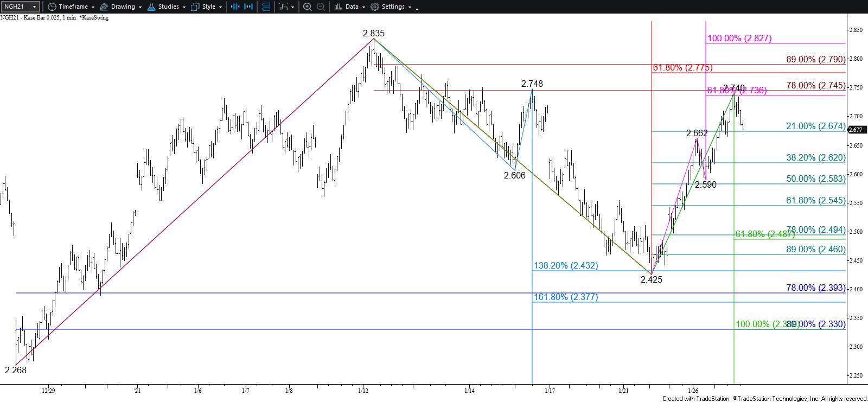
Task: Click the decrease bar spacing icon
Action: (x=235, y=7)
